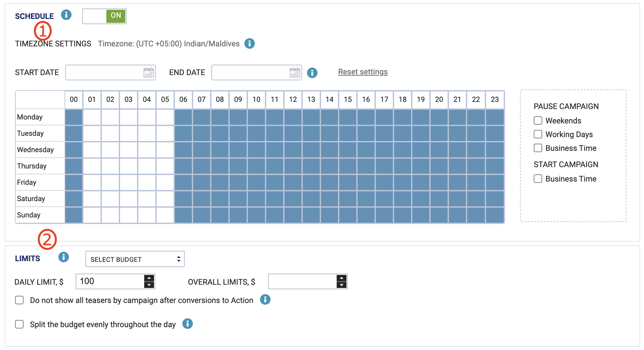Viewport: 644px width, 350px height.
Task: Click the Timezone Indian/Maldives text
Action: point(169,44)
